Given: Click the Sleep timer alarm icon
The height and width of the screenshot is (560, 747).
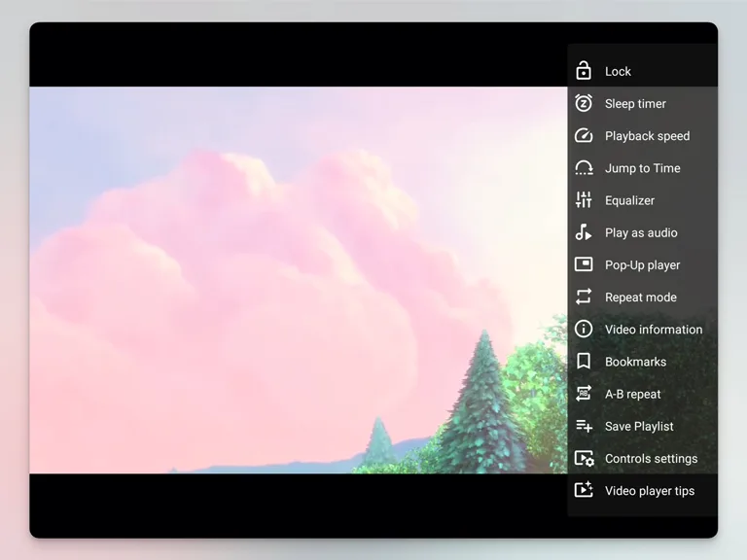Looking at the screenshot, I should [x=584, y=103].
